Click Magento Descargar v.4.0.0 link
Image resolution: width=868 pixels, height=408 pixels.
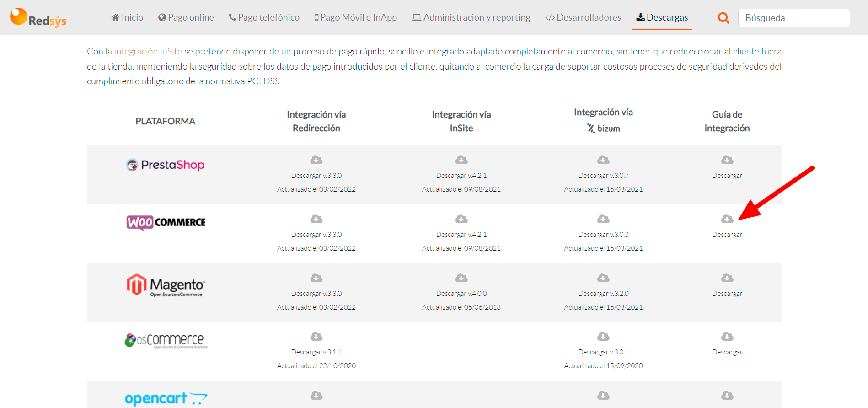pos(461,294)
